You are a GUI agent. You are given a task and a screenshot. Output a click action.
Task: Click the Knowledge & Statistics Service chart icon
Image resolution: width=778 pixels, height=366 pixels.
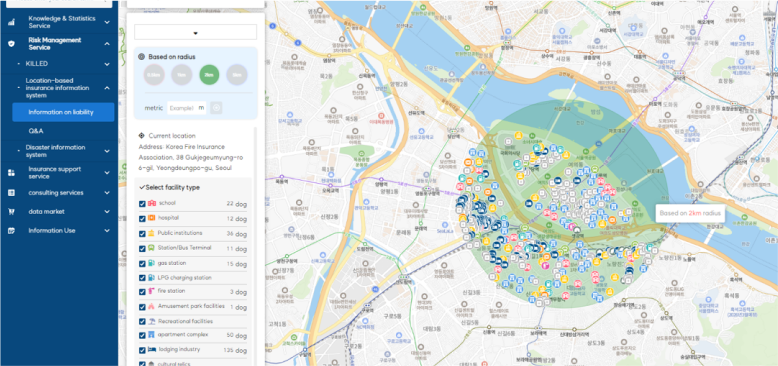11,22
